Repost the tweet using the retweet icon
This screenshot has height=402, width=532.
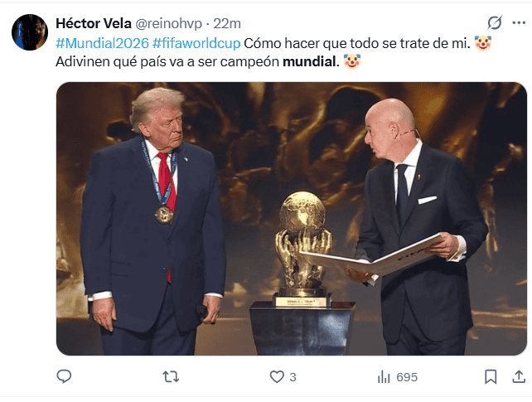[x=171, y=377]
